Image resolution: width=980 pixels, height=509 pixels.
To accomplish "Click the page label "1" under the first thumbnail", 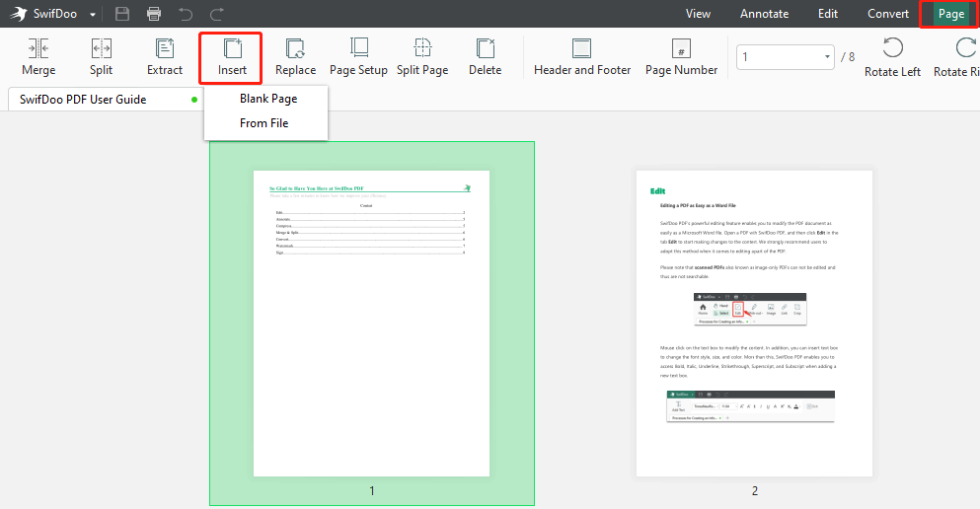I will click(372, 491).
